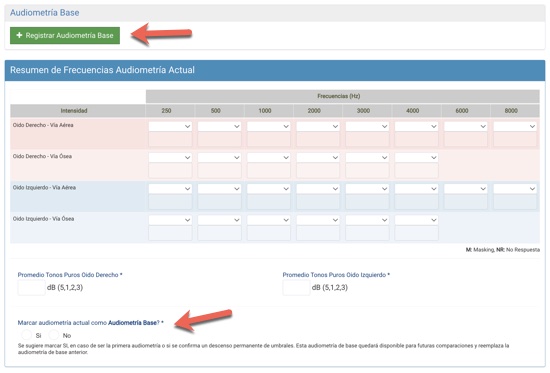550x373 pixels.
Task: Open Oído Derecho Vía Aérea 2000 Hz dropdown
Action: coord(318,126)
